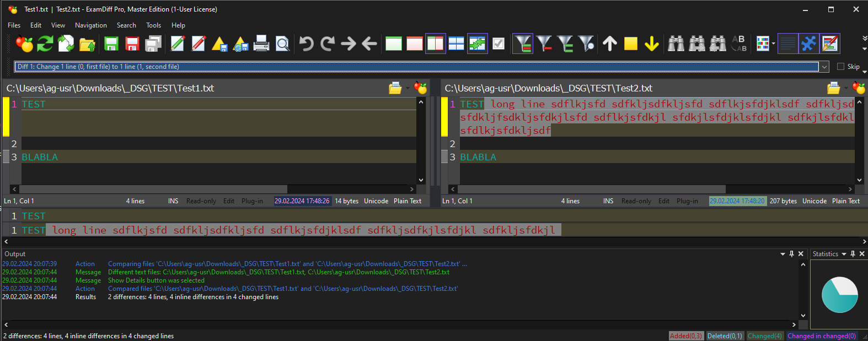
Task: Click the Save diff report icon
Action: pos(219,44)
